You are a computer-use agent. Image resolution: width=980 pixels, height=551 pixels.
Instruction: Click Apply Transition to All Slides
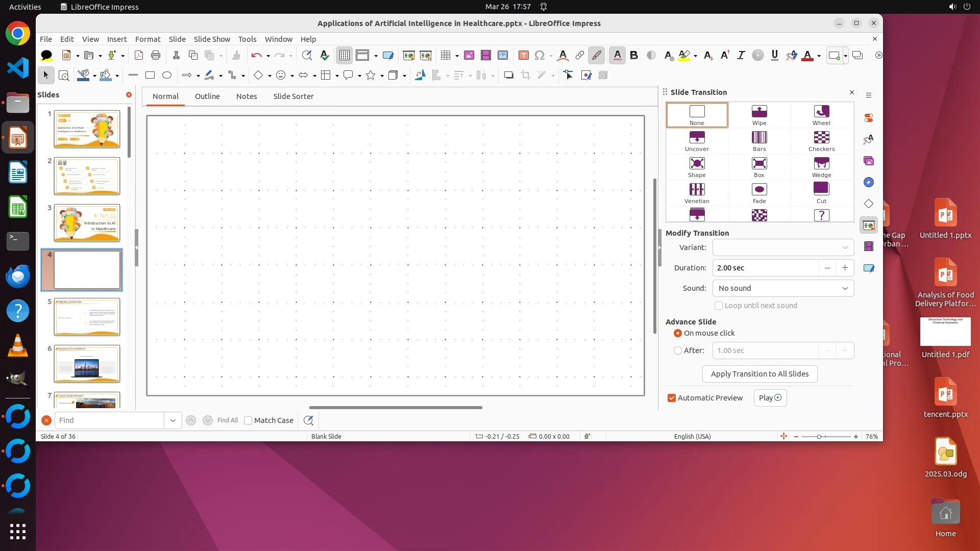pos(759,374)
